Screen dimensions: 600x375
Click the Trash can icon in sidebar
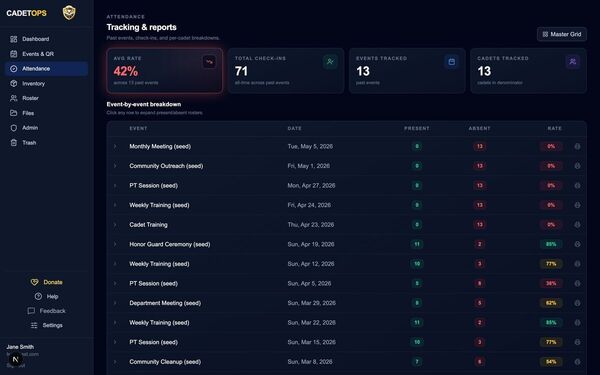14,143
